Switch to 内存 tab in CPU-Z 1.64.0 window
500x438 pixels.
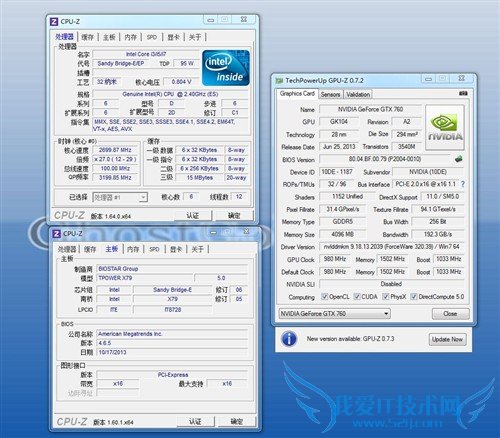point(130,37)
